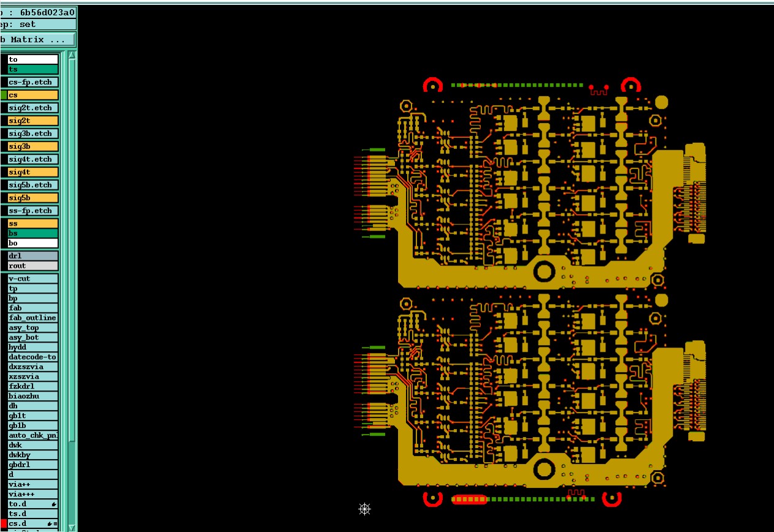Select the 'dh' layer row
This screenshot has height=532, width=774.
pos(33,406)
